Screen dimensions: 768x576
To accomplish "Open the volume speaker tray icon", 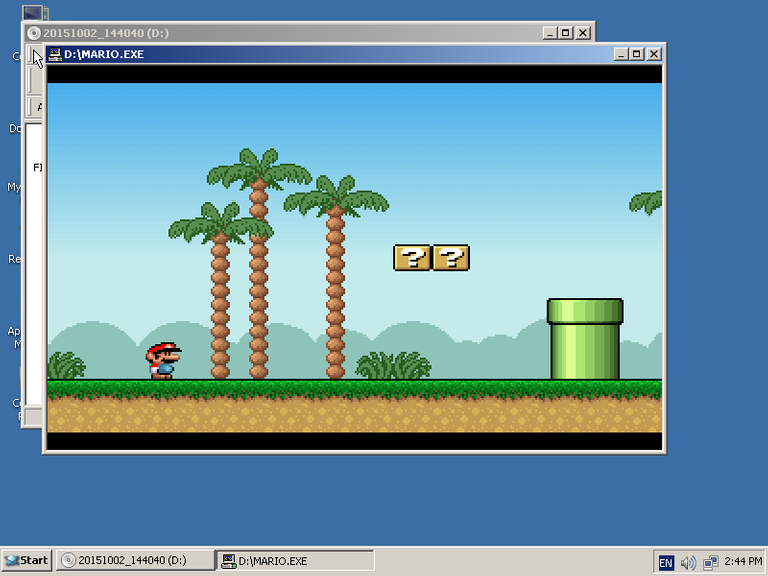I will point(688,562).
